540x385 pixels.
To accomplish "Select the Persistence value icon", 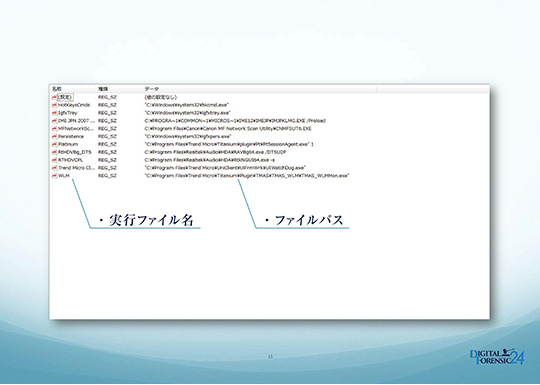I will click(x=54, y=136).
